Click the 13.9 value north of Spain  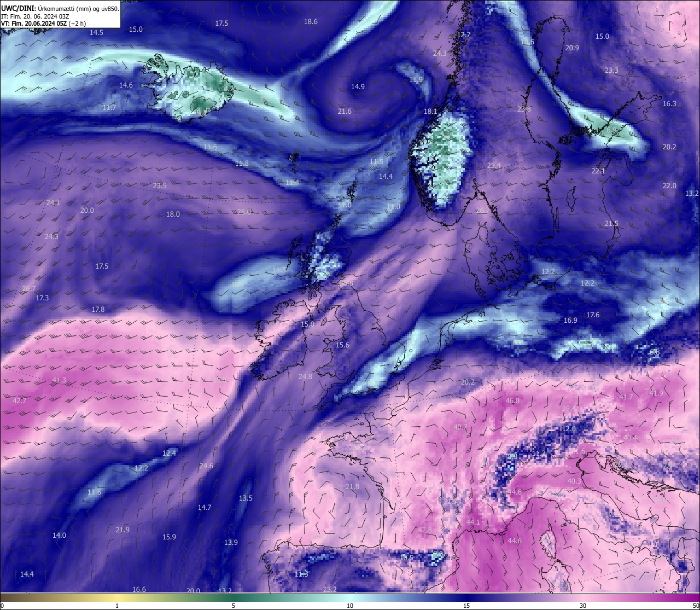(x=231, y=543)
